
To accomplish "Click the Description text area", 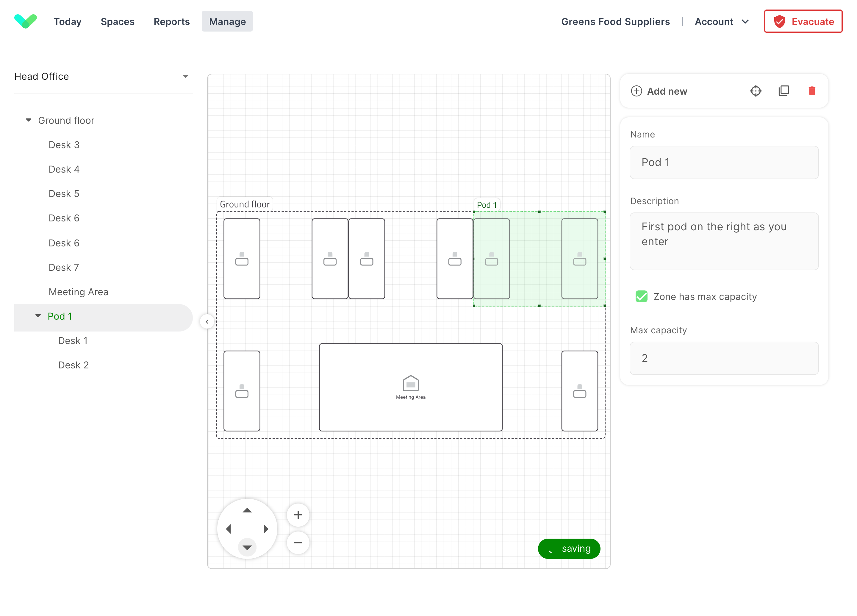I will [x=724, y=241].
